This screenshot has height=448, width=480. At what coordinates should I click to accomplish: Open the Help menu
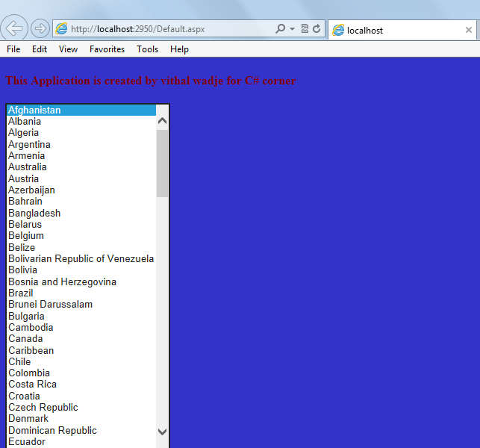(x=179, y=49)
